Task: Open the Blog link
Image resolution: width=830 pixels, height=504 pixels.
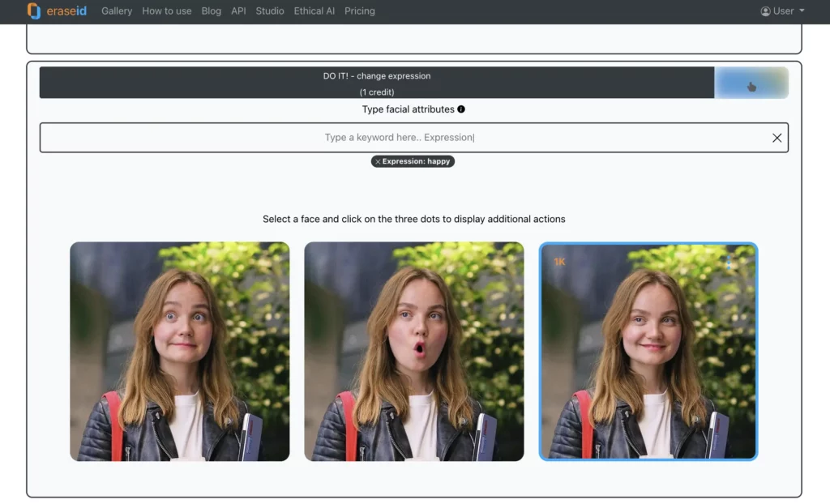Action: tap(211, 11)
